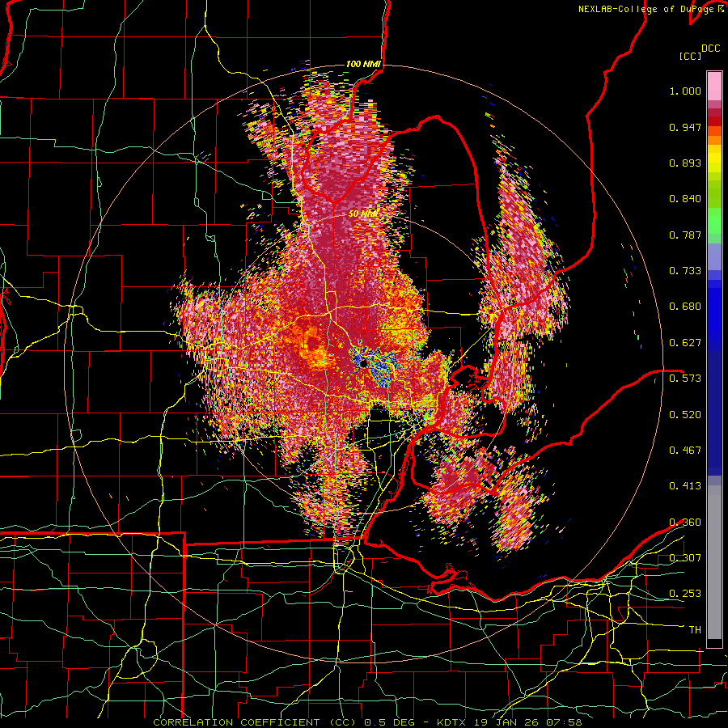Image resolution: width=728 pixels, height=728 pixels.
Task: Click the 0.893 value on the legend
Action: 685,163
